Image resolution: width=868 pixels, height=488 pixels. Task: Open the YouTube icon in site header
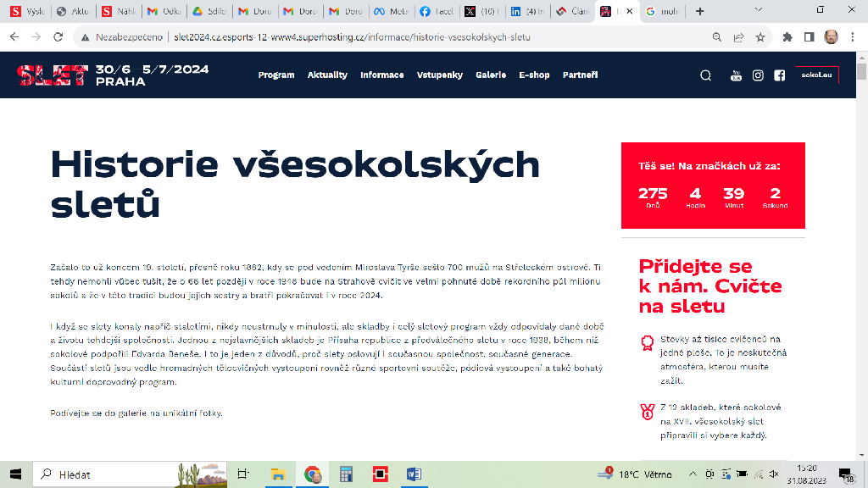736,75
